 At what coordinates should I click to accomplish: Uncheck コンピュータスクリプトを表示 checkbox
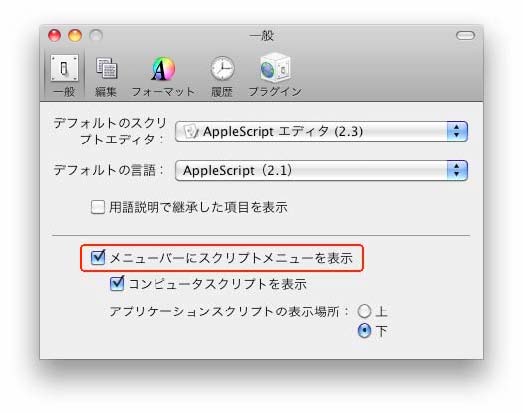pyautogui.click(x=117, y=283)
